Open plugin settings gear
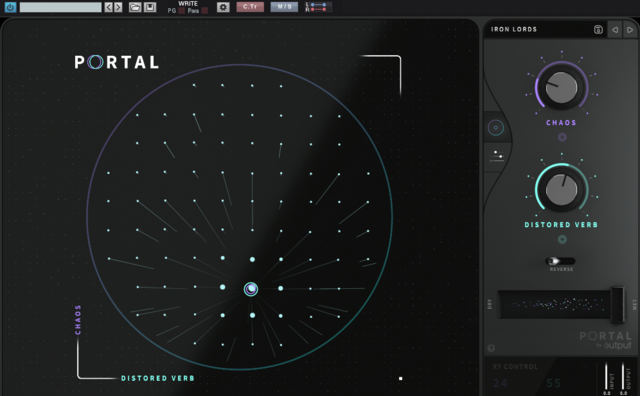Screen dimensions: 640x396 (223, 7)
